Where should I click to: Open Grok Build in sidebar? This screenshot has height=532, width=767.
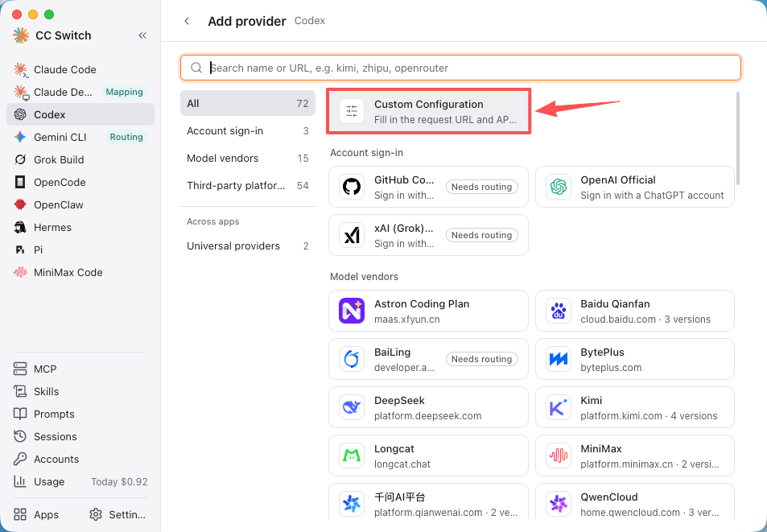coord(80,159)
